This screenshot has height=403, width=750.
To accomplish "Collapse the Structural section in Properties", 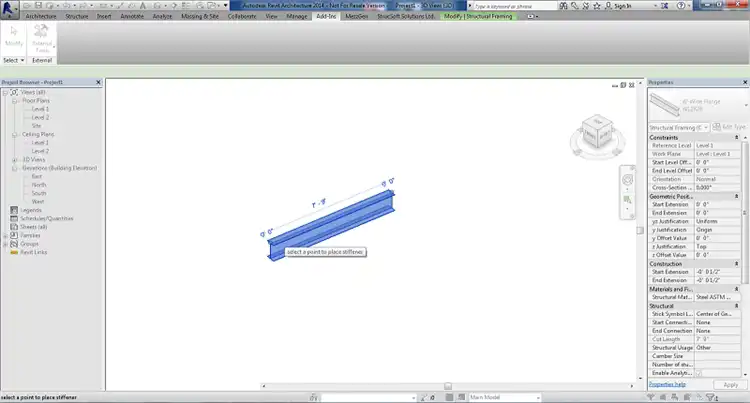I will click(737, 306).
